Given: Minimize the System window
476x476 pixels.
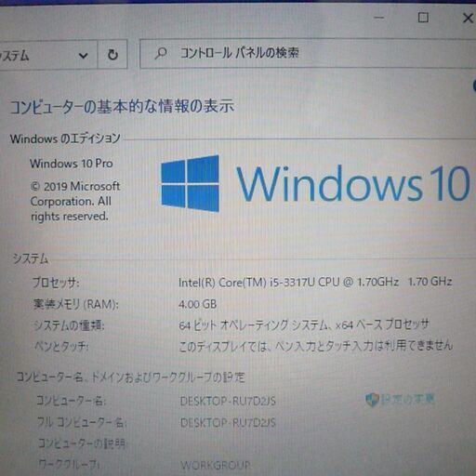Looking at the screenshot, I should click(x=379, y=18).
